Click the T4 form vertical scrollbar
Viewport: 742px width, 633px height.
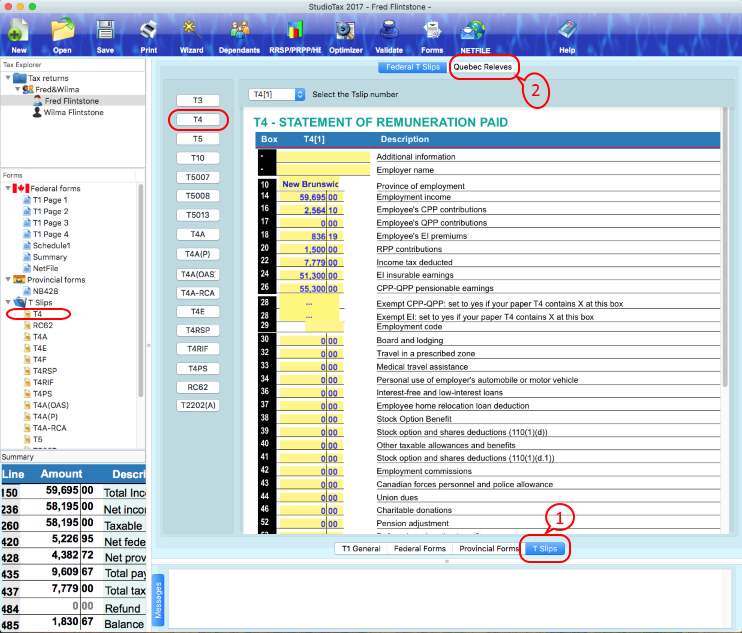[724, 246]
